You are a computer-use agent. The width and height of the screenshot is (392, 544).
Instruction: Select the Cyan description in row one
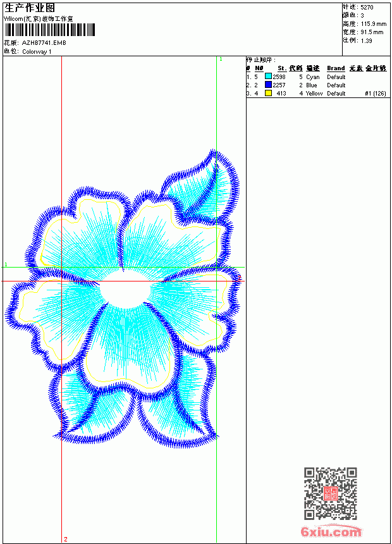[312, 77]
